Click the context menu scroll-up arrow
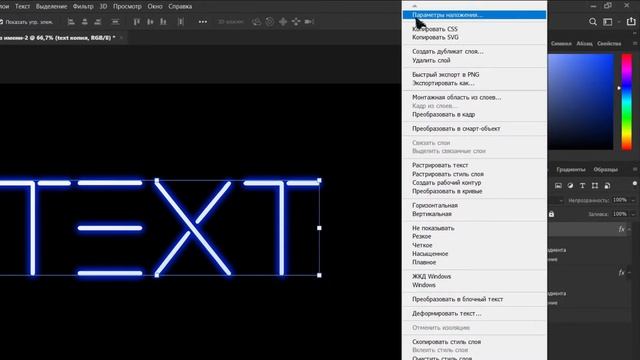 (415, 6)
